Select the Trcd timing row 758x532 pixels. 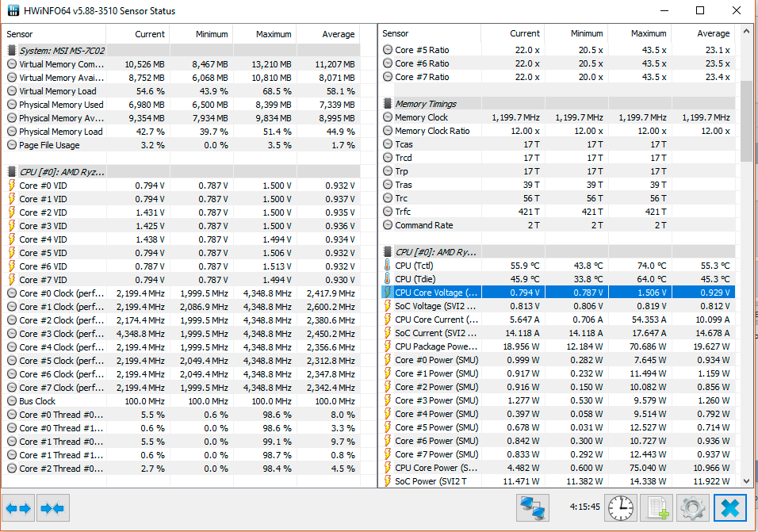click(558, 158)
